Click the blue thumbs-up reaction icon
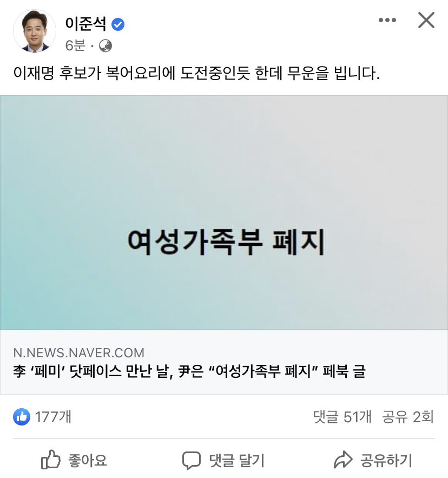 click(22, 416)
